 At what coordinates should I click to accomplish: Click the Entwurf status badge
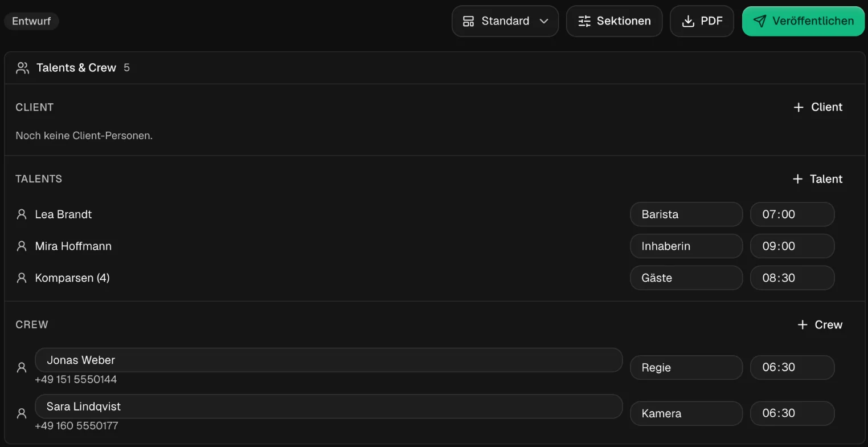pyautogui.click(x=31, y=21)
